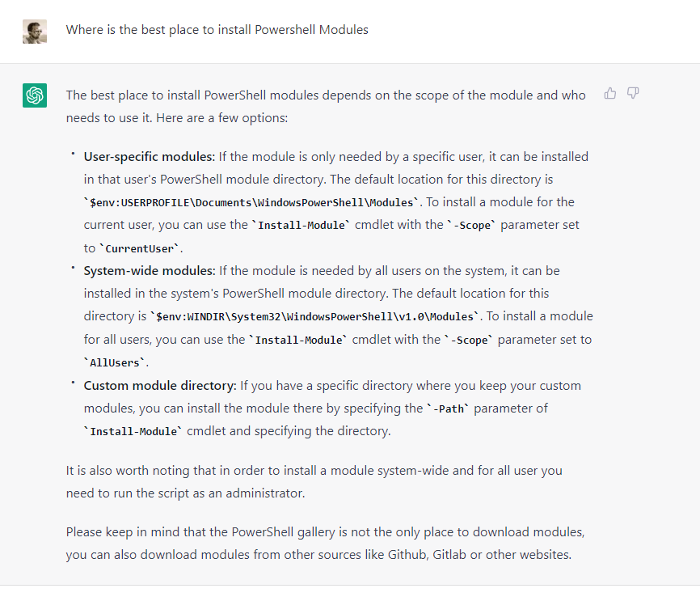The width and height of the screenshot is (700, 601).
Task: Click the intro sentence about module scope
Action: (x=326, y=106)
